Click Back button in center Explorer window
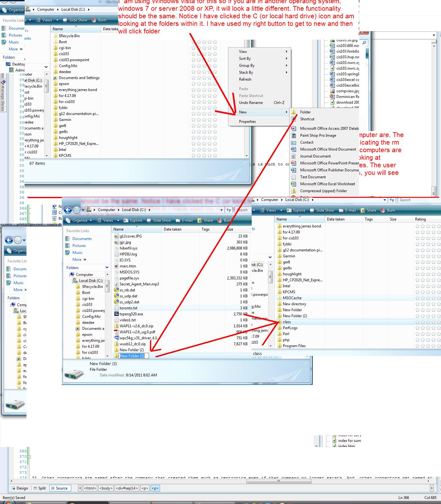 pyautogui.click(x=68, y=210)
